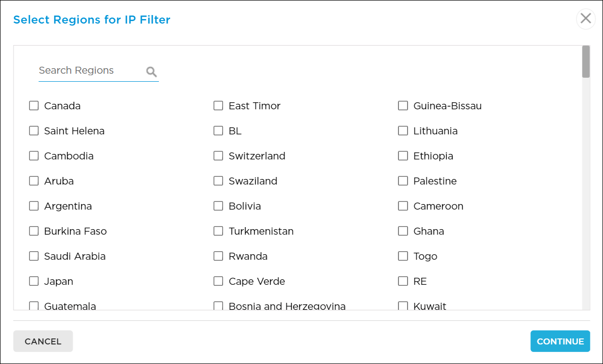Select Argentina for IP filtering

[x=34, y=206]
